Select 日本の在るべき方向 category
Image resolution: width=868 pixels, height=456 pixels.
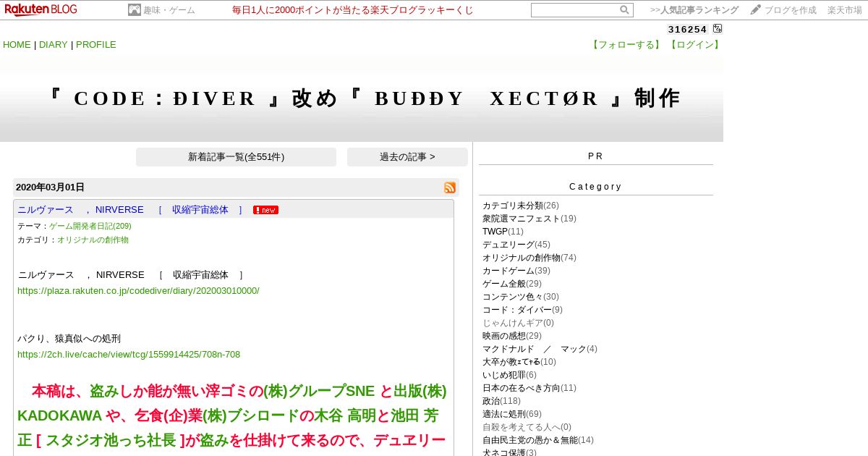(x=522, y=388)
